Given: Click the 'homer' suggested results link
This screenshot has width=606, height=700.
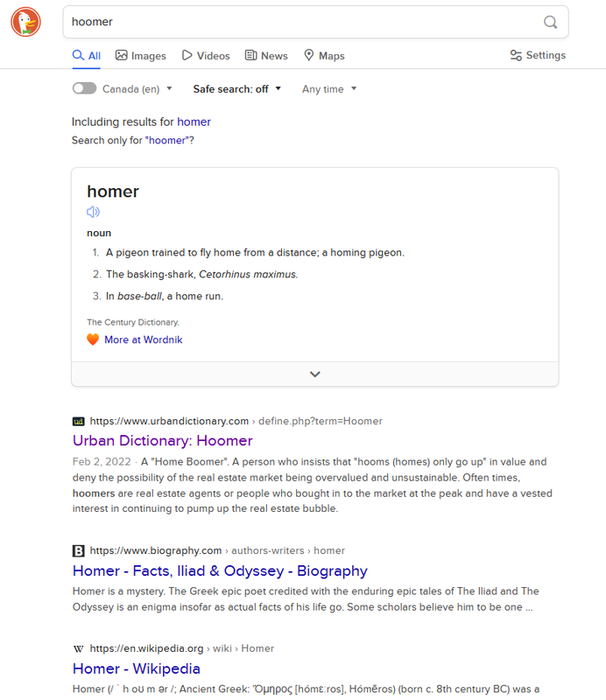Looking at the screenshot, I should 194,122.
